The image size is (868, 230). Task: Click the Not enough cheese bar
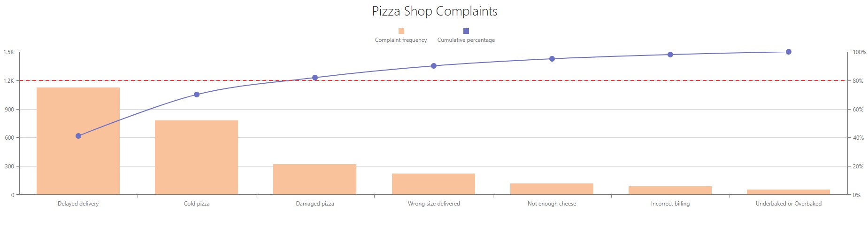[552, 189]
